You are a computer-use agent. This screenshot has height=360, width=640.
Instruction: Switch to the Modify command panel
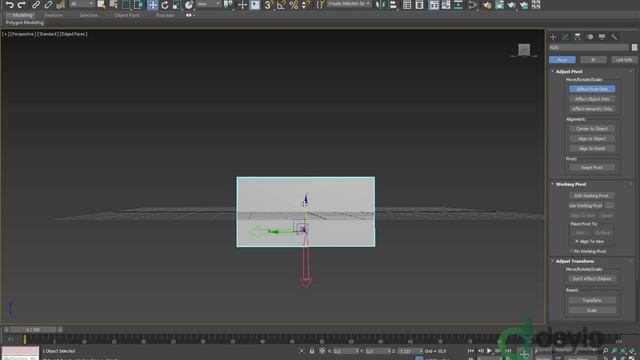(565, 37)
